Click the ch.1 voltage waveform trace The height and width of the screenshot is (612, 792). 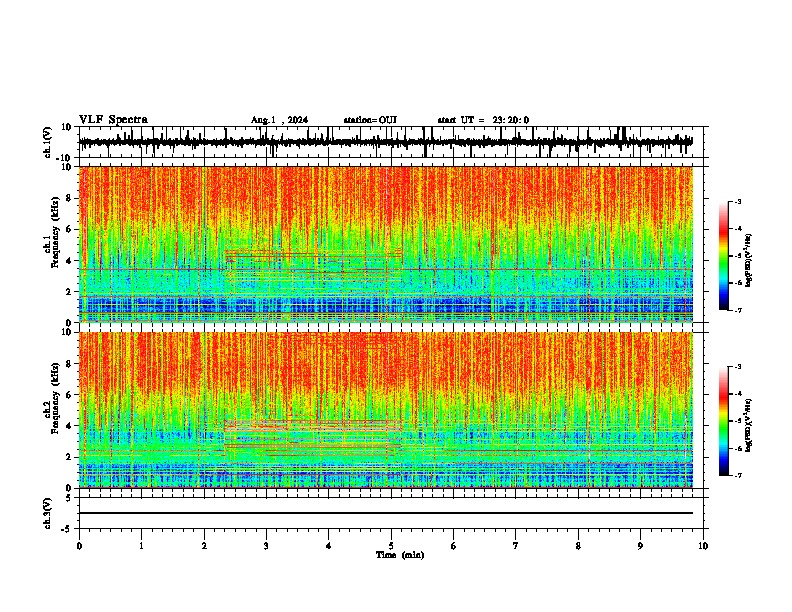pyautogui.click(x=386, y=142)
